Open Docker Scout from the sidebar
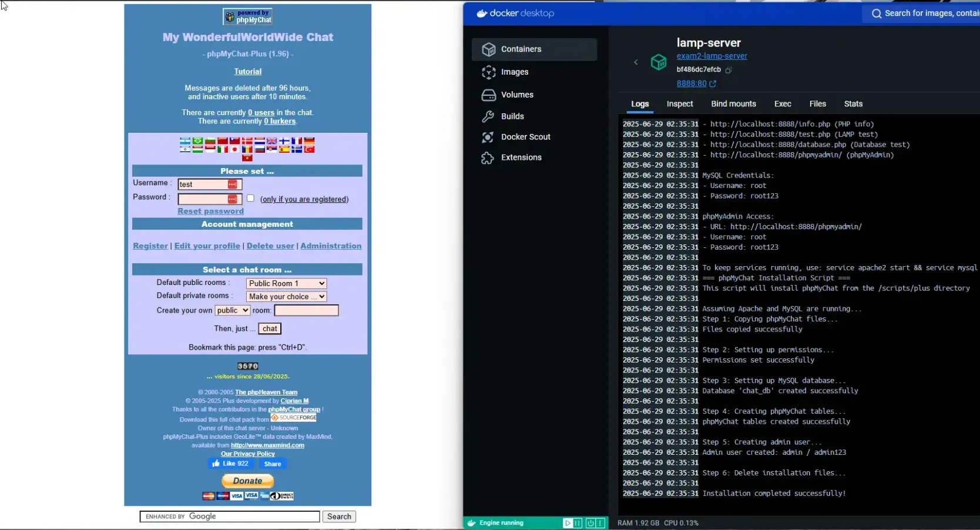Image resolution: width=980 pixels, height=530 pixels. coord(525,136)
